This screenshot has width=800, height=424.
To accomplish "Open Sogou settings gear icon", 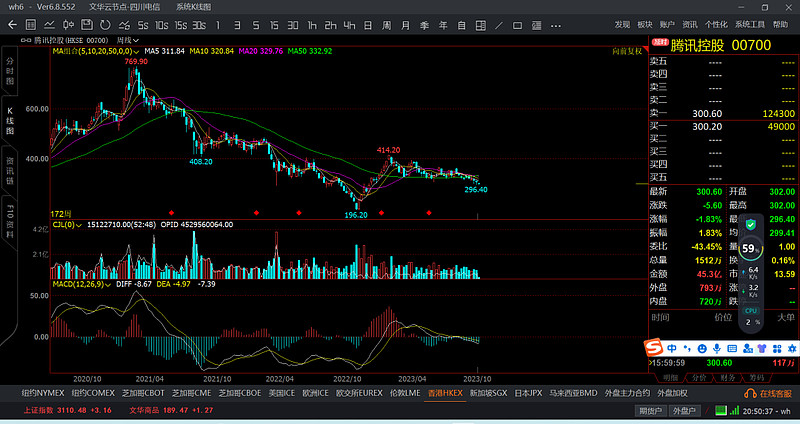I will pos(792,348).
